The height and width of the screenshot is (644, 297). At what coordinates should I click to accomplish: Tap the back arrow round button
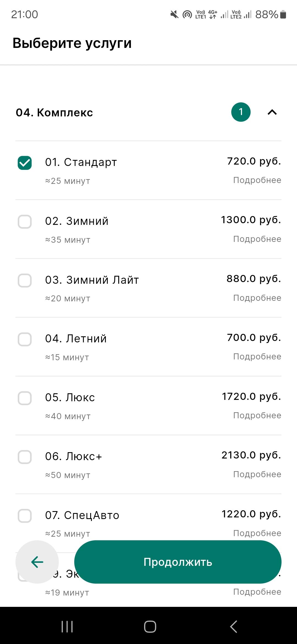click(37, 562)
